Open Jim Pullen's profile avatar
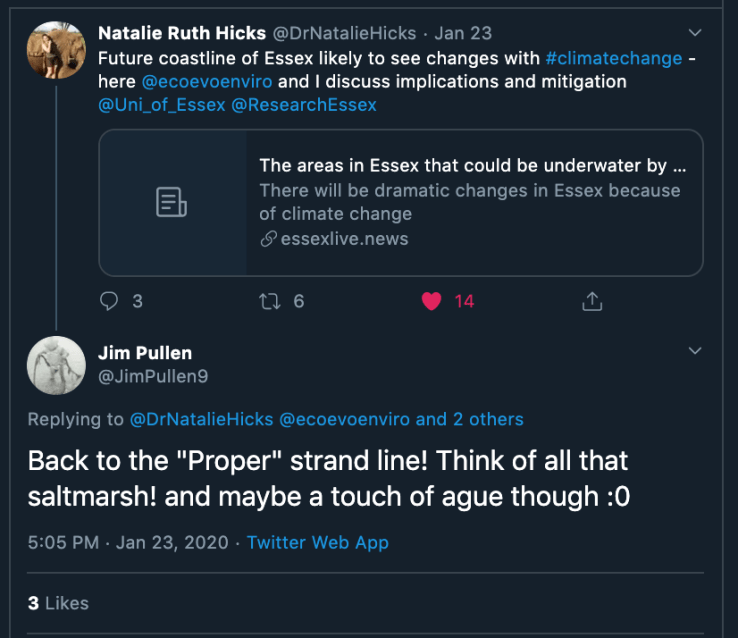The width and height of the screenshot is (738, 638). 55,366
